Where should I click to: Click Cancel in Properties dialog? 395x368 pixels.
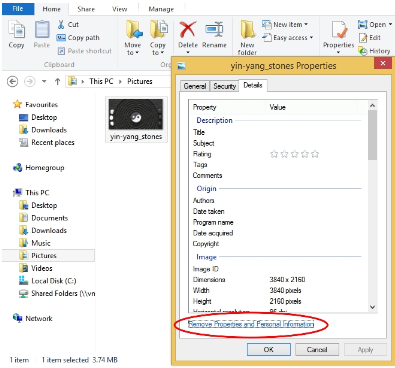pyautogui.click(x=317, y=350)
